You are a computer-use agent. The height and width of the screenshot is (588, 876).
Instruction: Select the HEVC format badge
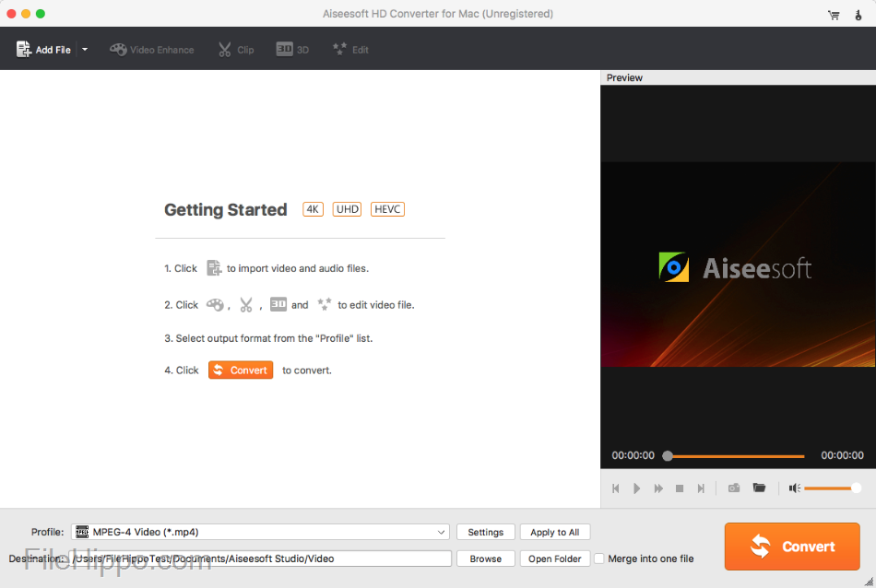(387, 208)
